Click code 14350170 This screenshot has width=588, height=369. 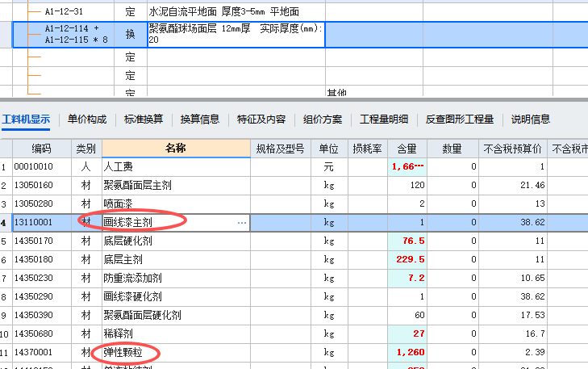point(33,241)
